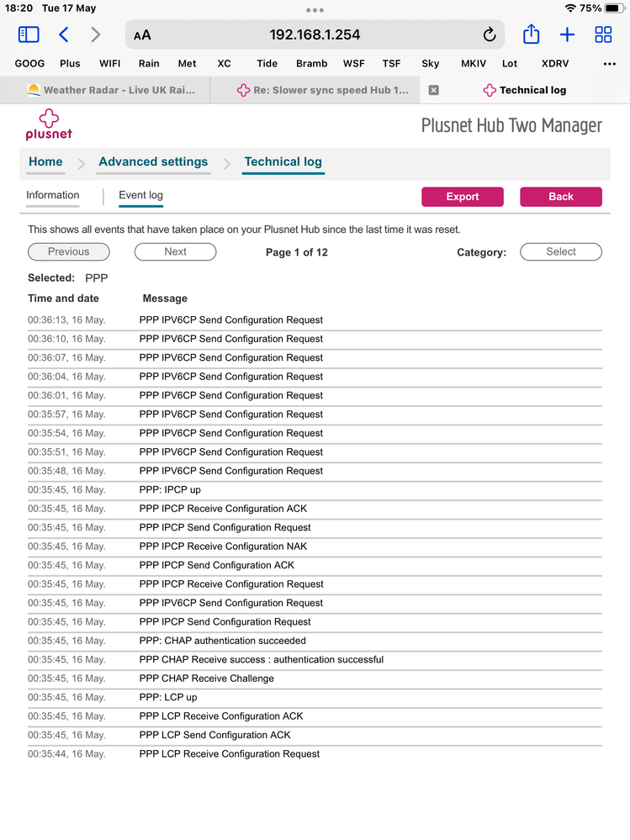Click the Export button
630x840 pixels.
(x=462, y=197)
